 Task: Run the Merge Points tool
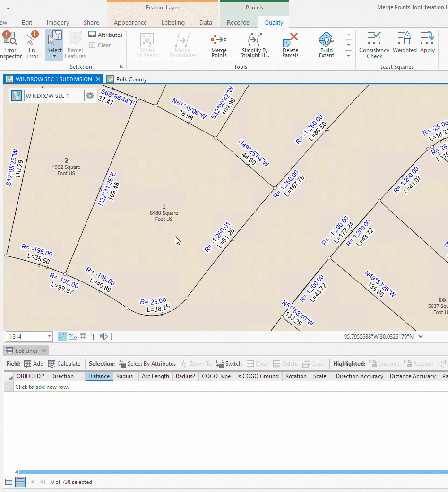[219, 44]
